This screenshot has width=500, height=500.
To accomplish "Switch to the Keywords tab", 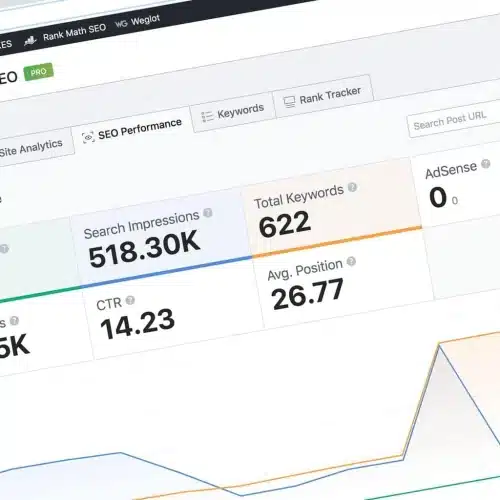I will [x=233, y=112].
